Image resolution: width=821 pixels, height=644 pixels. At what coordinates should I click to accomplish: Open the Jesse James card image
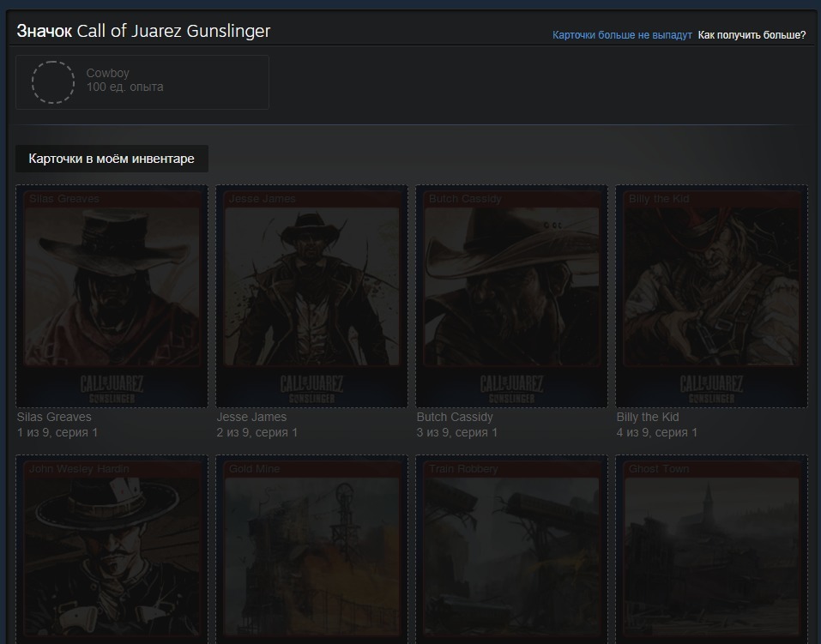[311, 297]
